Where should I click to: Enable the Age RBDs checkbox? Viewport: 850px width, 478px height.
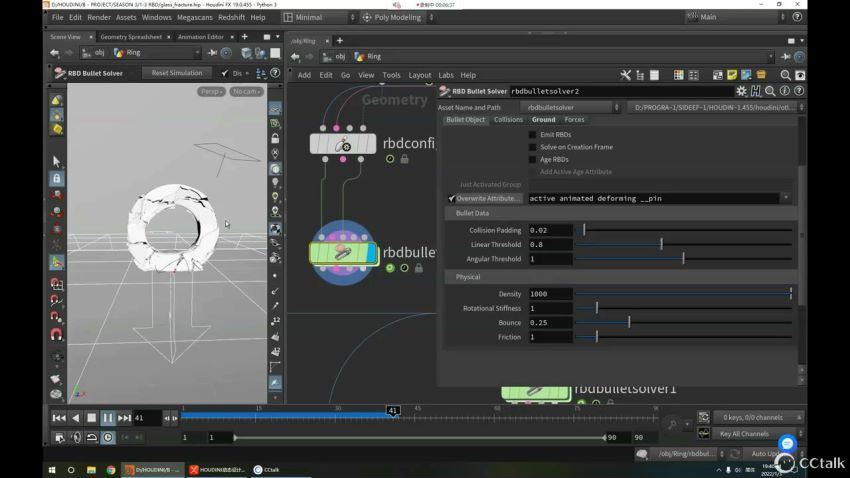pos(532,159)
